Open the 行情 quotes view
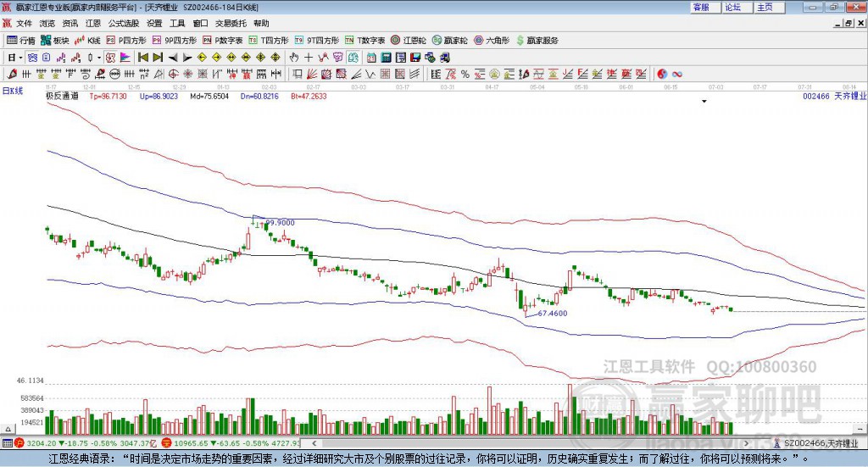The width and height of the screenshot is (868, 467). [x=20, y=41]
